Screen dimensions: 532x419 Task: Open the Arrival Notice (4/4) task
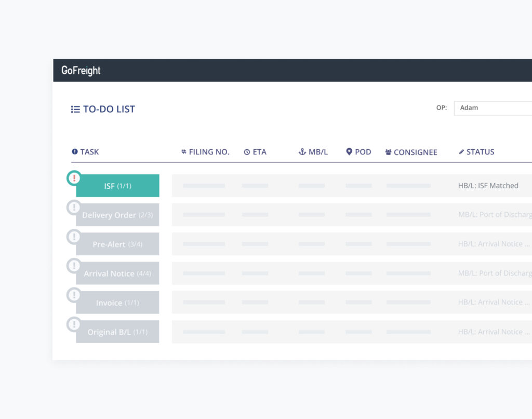[118, 273]
